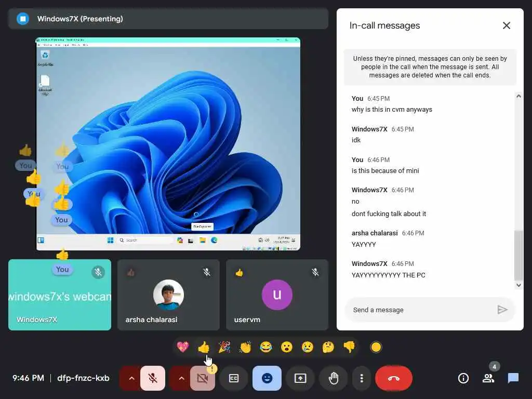Toggle the people list panel
532x399 pixels.
(x=488, y=378)
